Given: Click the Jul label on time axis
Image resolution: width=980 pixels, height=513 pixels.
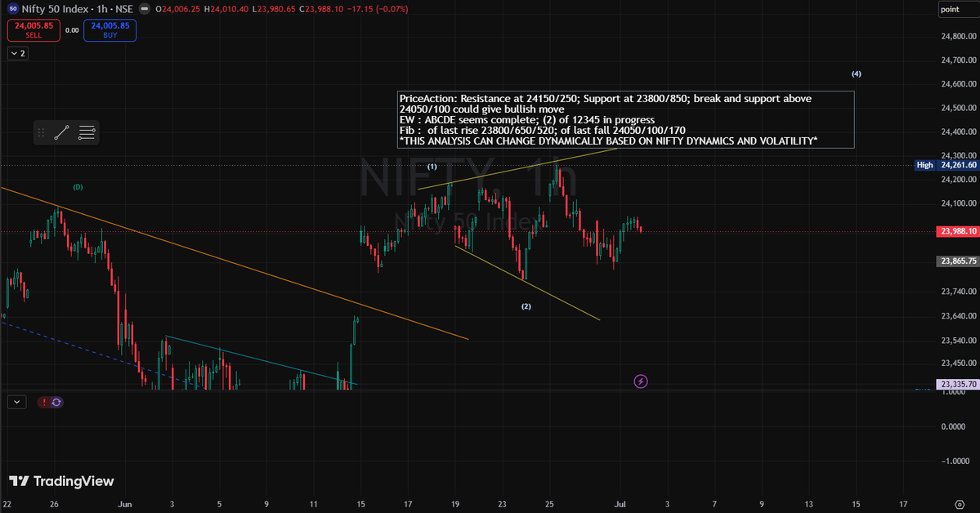Looking at the screenshot, I should click(620, 504).
